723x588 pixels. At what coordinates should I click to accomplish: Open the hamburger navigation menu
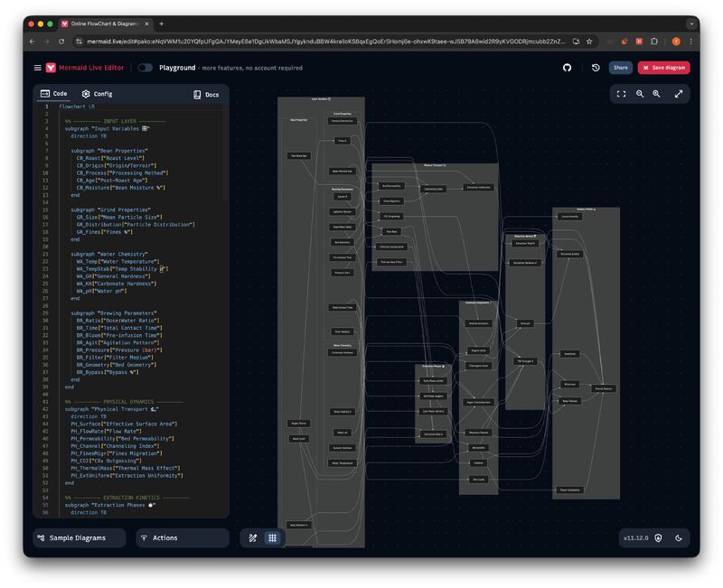pyautogui.click(x=38, y=68)
